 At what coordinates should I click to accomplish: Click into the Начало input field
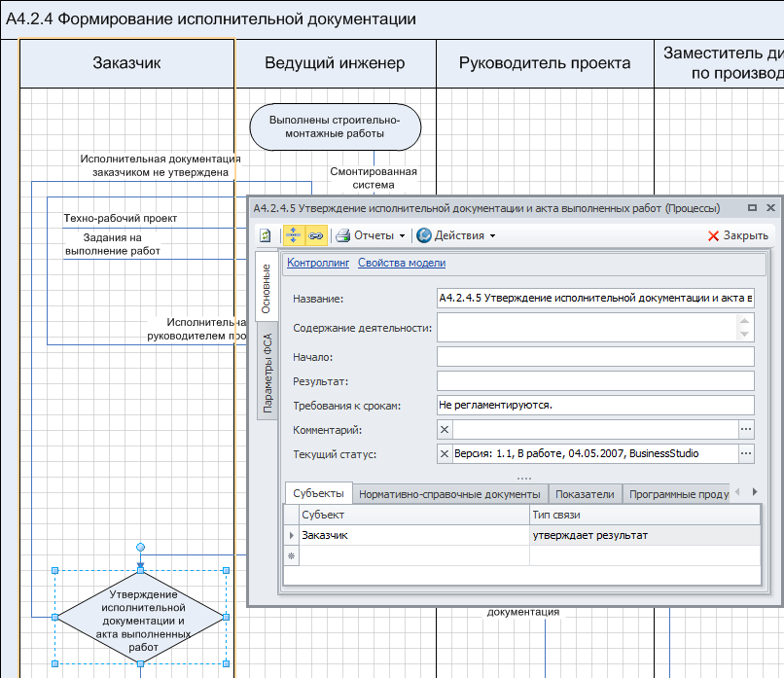pyautogui.click(x=595, y=357)
